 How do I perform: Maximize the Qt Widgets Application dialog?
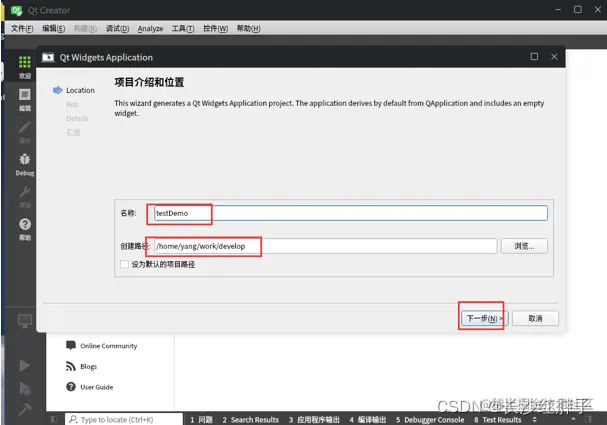coord(534,57)
